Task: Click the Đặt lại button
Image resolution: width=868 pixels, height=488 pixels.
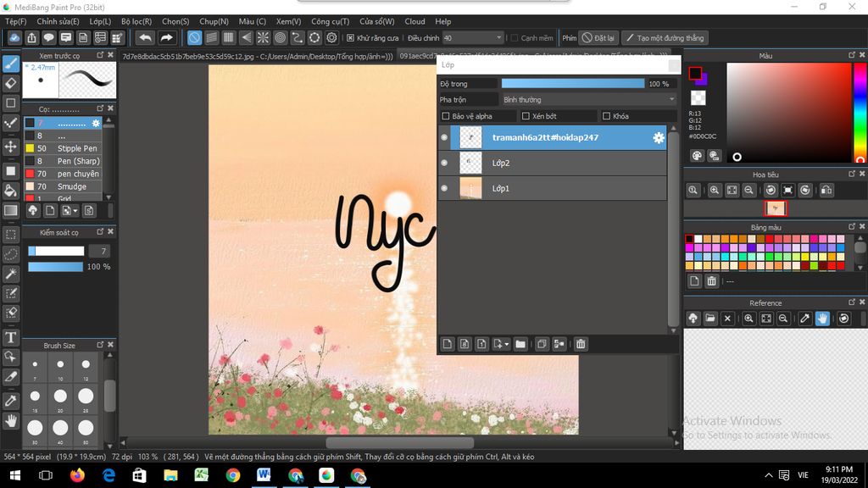Action: (598, 38)
